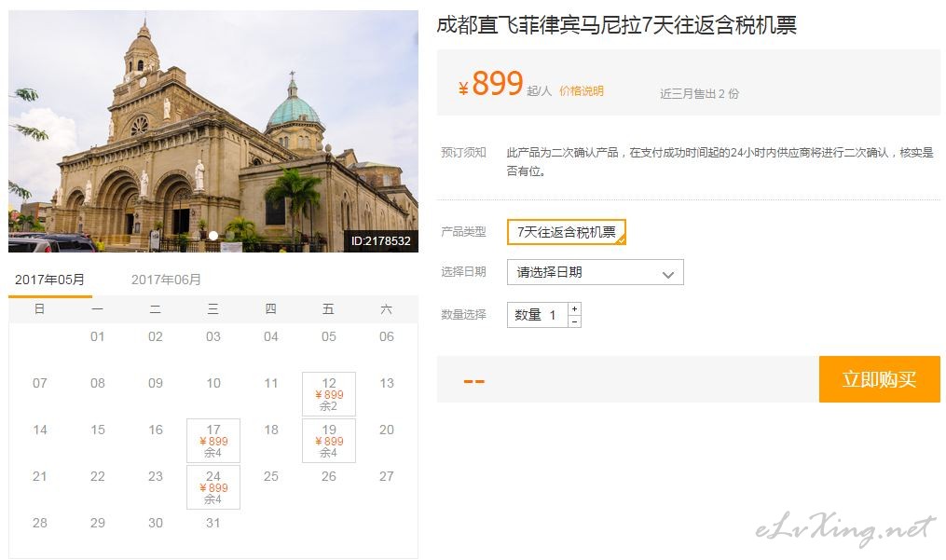The height and width of the screenshot is (560, 946).
Task: Click calendar date 15
Action: pos(98,430)
